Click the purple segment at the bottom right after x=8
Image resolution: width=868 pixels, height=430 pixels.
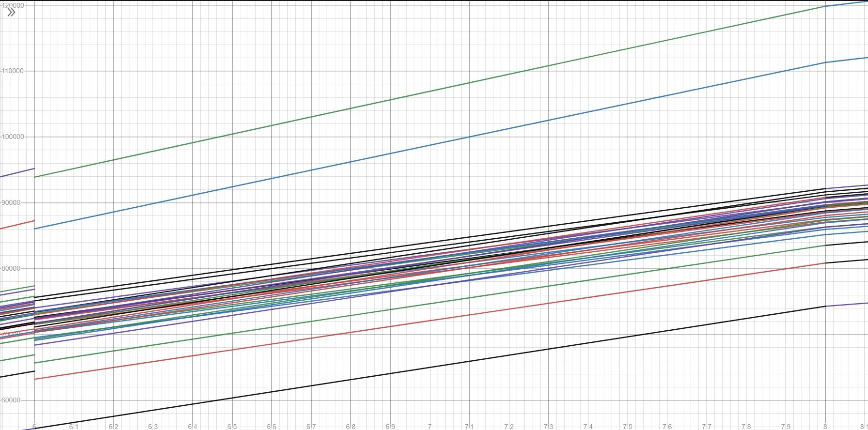(846, 305)
